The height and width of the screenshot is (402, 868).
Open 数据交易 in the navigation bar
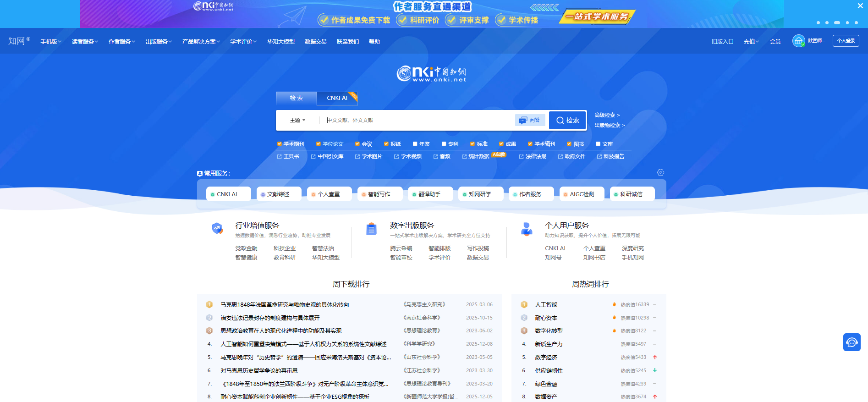[x=316, y=41]
